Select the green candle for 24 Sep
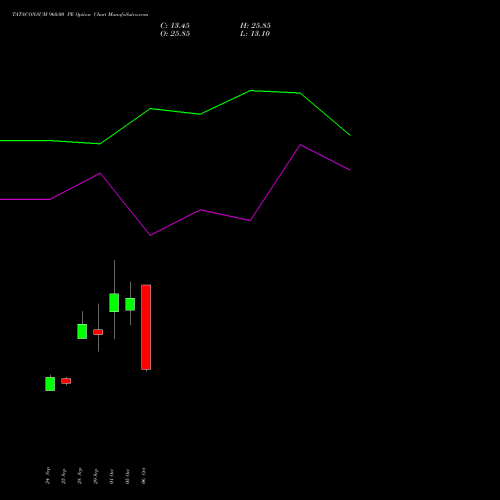 [x=50, y=384]
